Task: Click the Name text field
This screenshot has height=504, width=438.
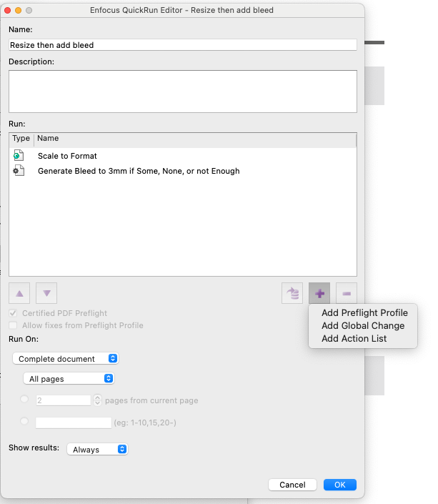Action: click(182, 44)
